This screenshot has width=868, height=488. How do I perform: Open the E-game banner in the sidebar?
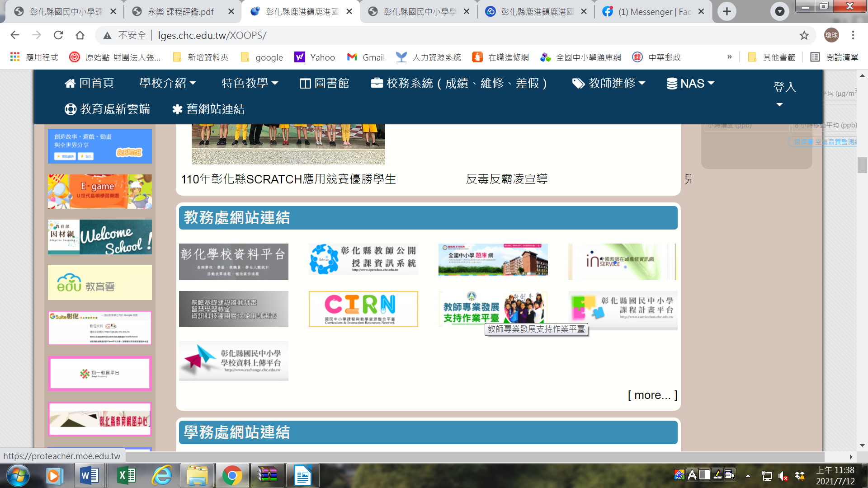[100, 192]
